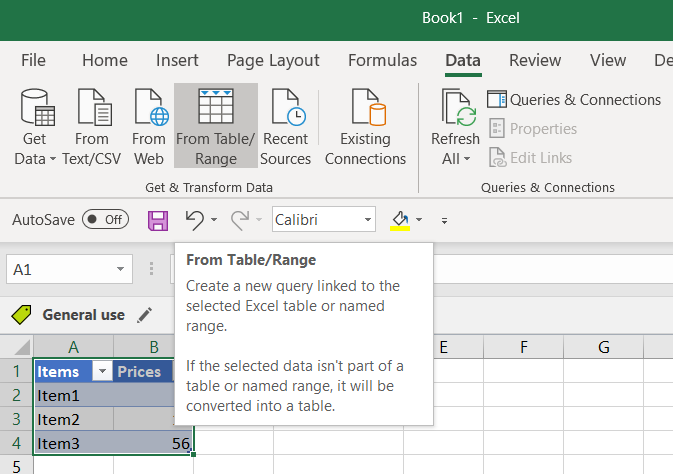Toggle AutoSave switch
673x474 pixels.
[x=105, y=219]
